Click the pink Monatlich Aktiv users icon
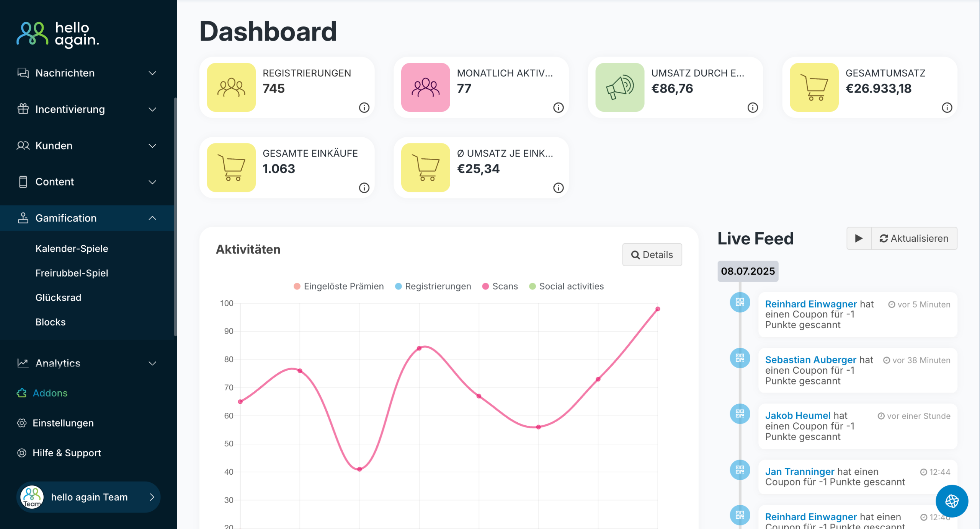 pyautogui.click(x=425, y=87)
